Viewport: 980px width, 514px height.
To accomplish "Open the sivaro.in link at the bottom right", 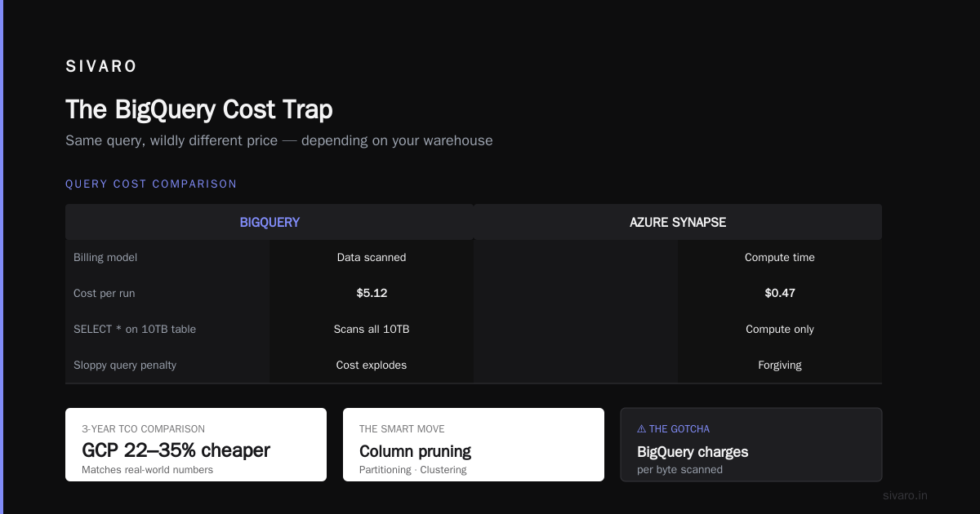I will pos(905,495).
